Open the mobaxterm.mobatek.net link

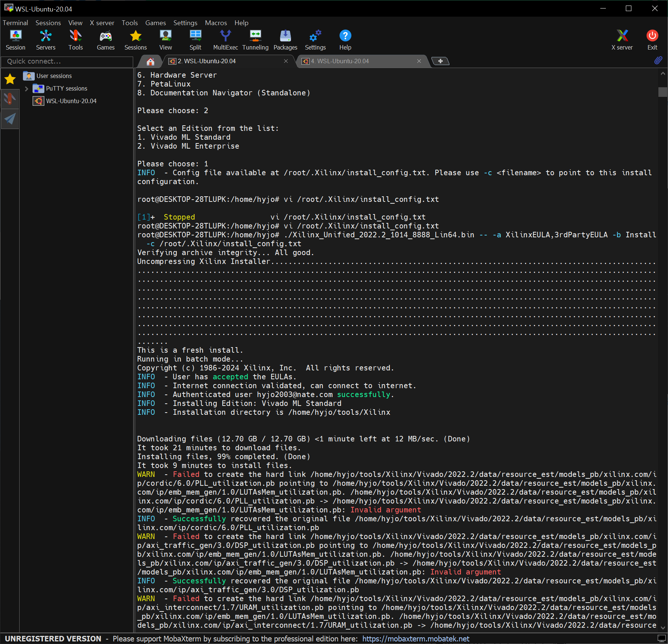pos(416,639)
